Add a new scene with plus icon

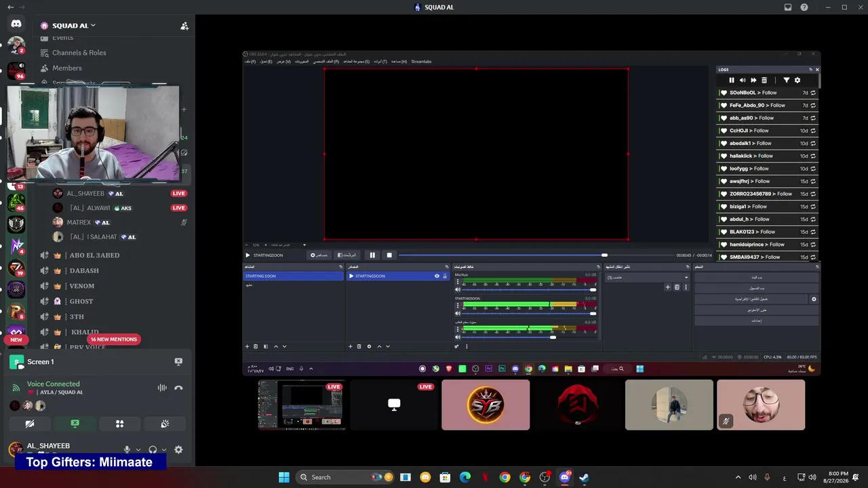point(247,346)
